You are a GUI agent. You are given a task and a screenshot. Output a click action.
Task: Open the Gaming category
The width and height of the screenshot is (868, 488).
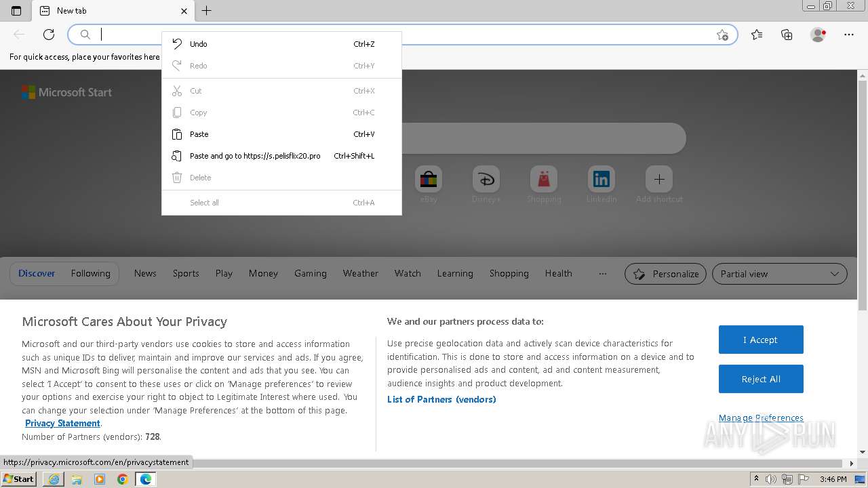click(x=311, y=273)
